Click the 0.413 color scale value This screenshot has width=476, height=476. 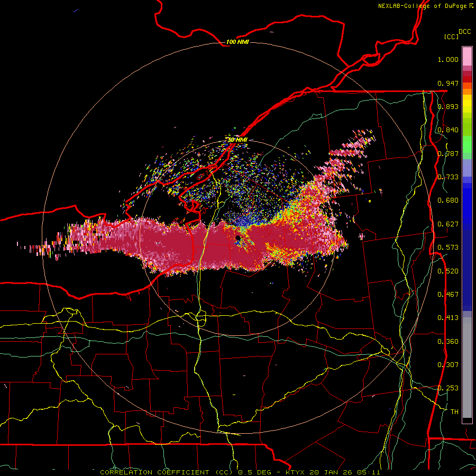coord(448,318)
